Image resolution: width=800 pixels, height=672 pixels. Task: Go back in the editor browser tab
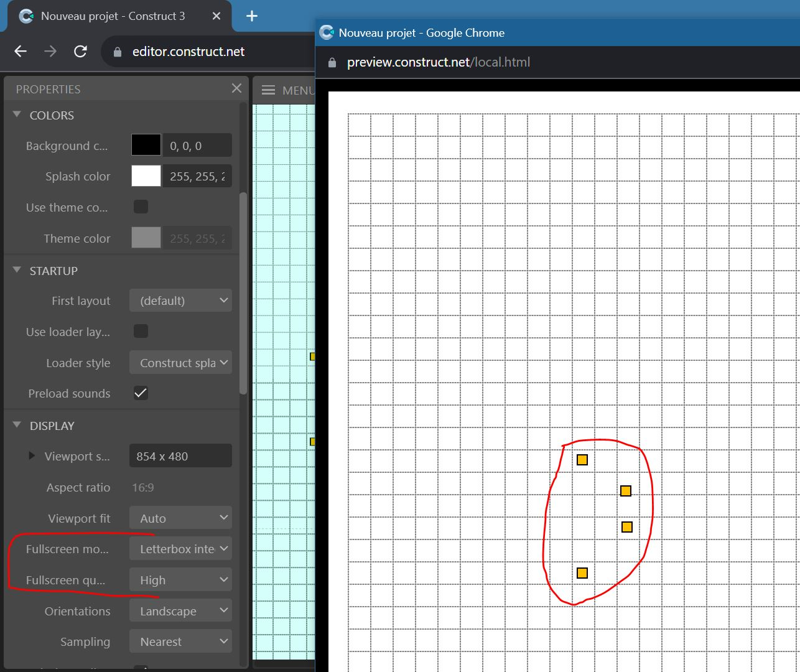tap(21, 51)
